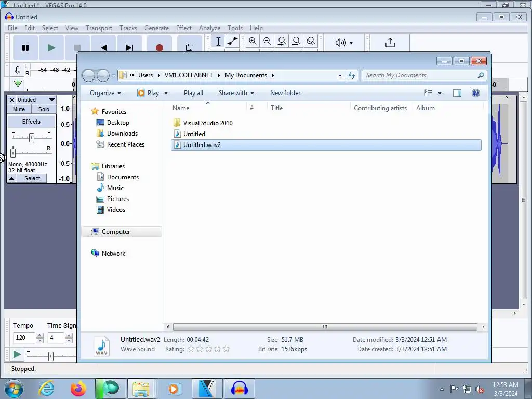Switch to VEGAS Pro taskbar icon
532x399 pixels.
207,389
